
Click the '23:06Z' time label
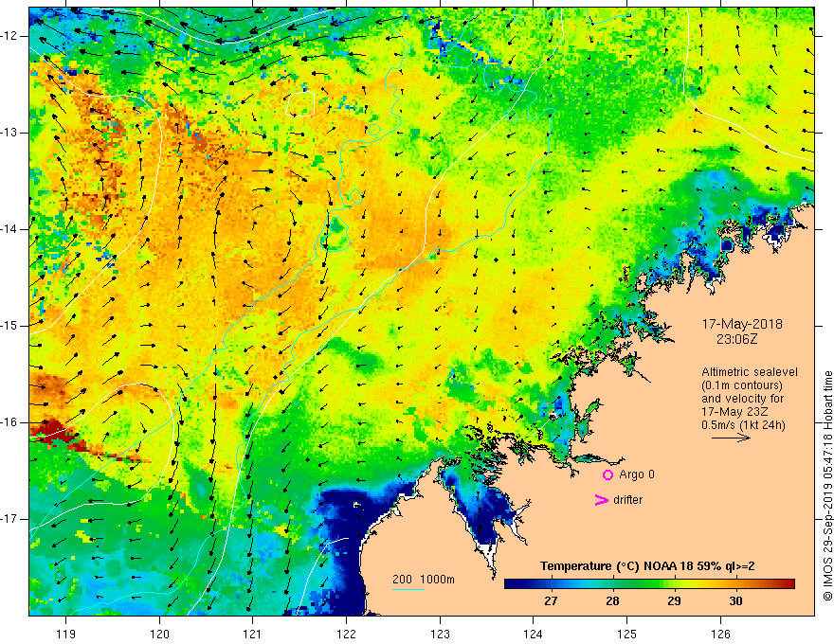coord(736,339)
